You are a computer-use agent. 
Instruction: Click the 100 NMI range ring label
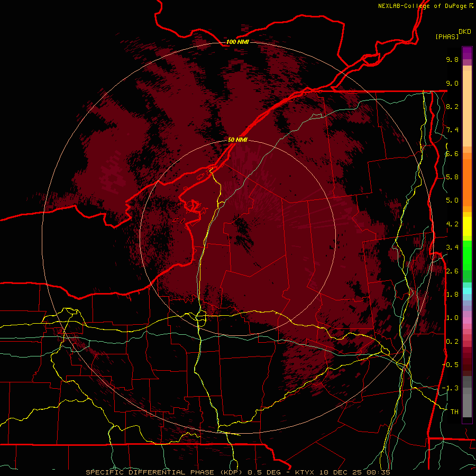point(237,42)
